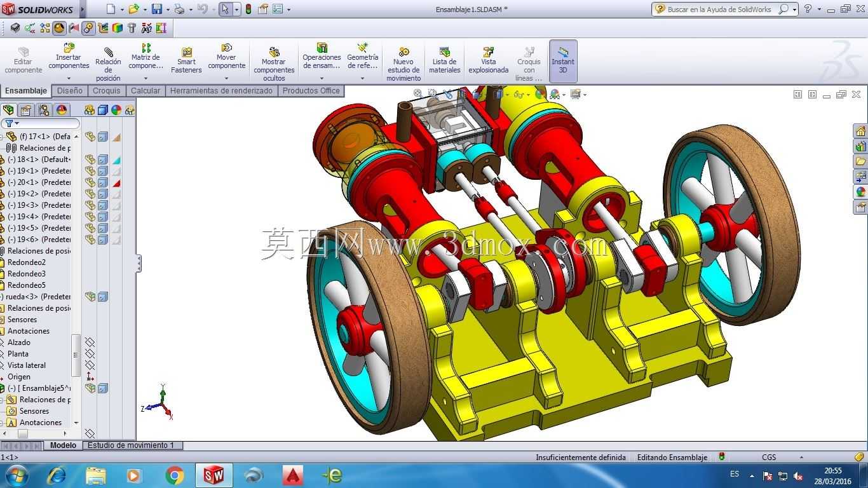Open Google Chrome from taskbar
The width and height of the screenshot is (868, 488).
(174, 475)
